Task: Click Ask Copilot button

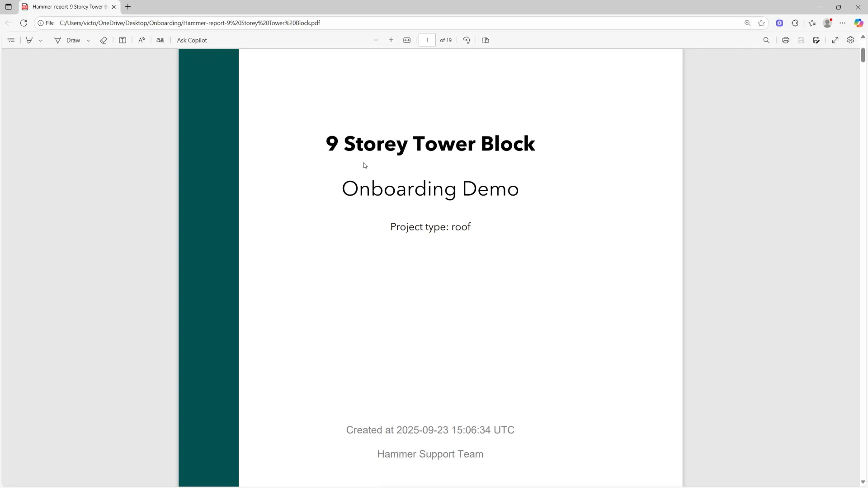Action: 192,40
